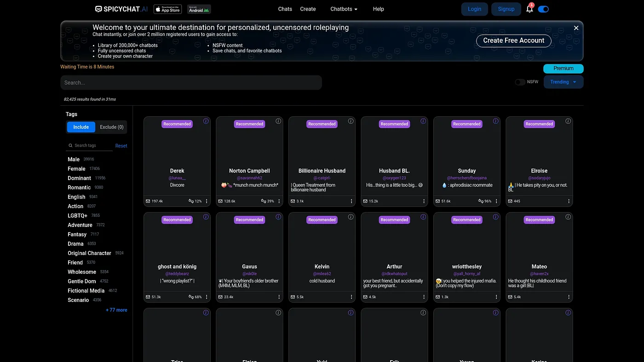Open three-dot menu on Mateo card
This screenshot has height=362, width=644.
click(x=569, y=297)
